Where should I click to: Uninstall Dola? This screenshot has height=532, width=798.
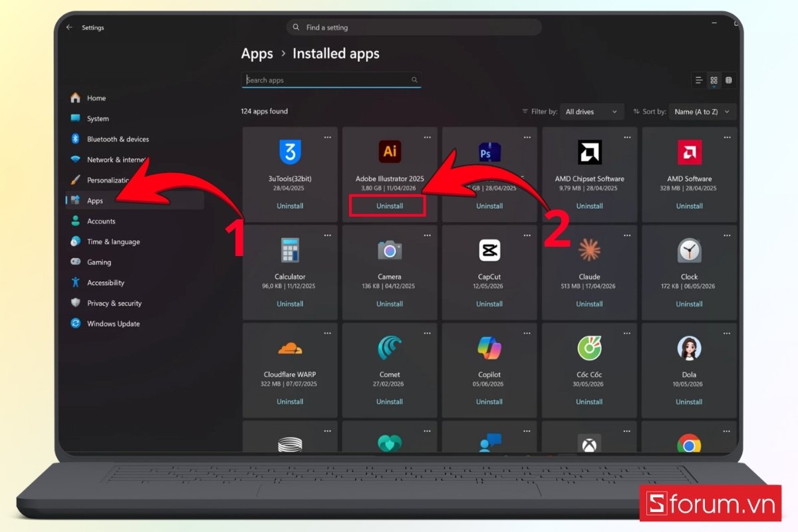click(689, 402)
